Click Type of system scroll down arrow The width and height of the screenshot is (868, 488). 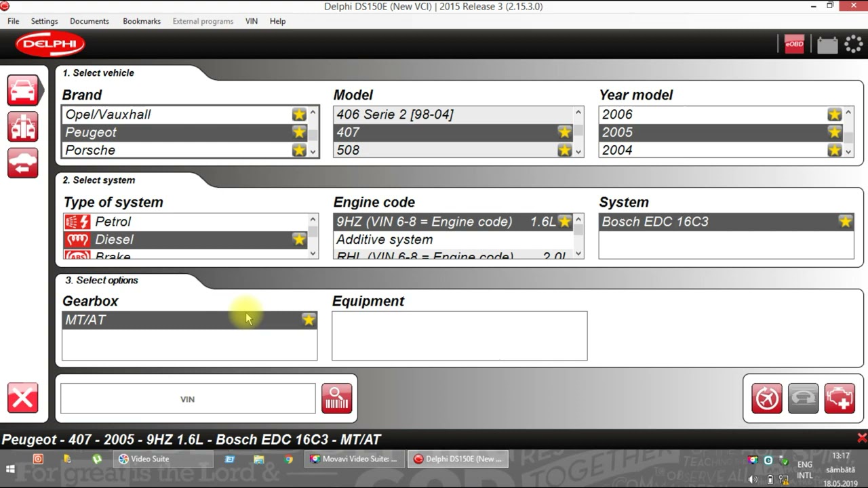(x=313, y=253)
